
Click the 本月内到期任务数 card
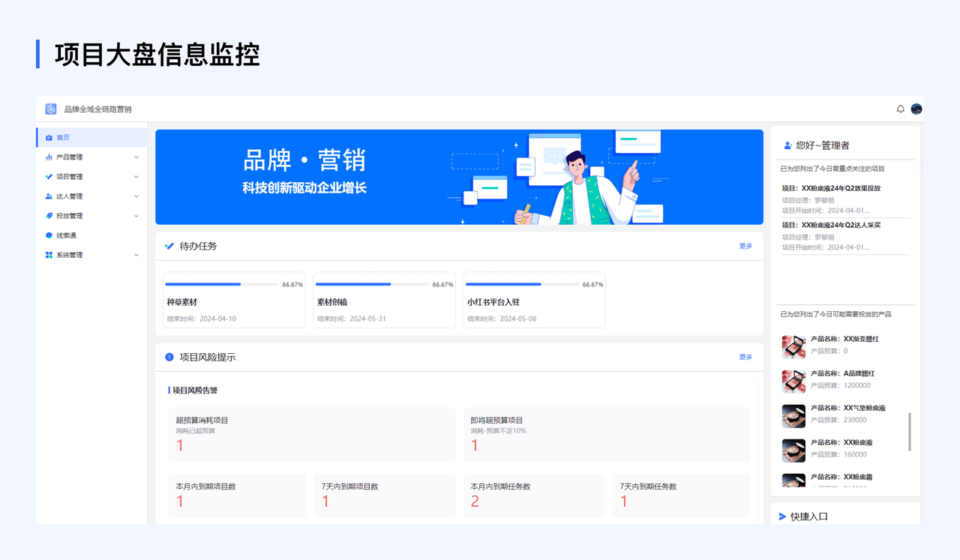(x=534, y=495)
